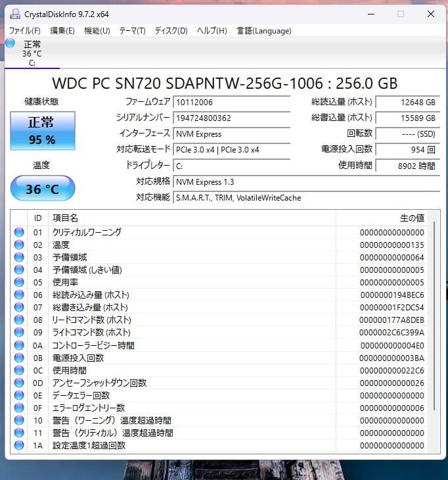Click status orb of row 05 使用率
Screen dimensions: 448x480
click(19, 282)
